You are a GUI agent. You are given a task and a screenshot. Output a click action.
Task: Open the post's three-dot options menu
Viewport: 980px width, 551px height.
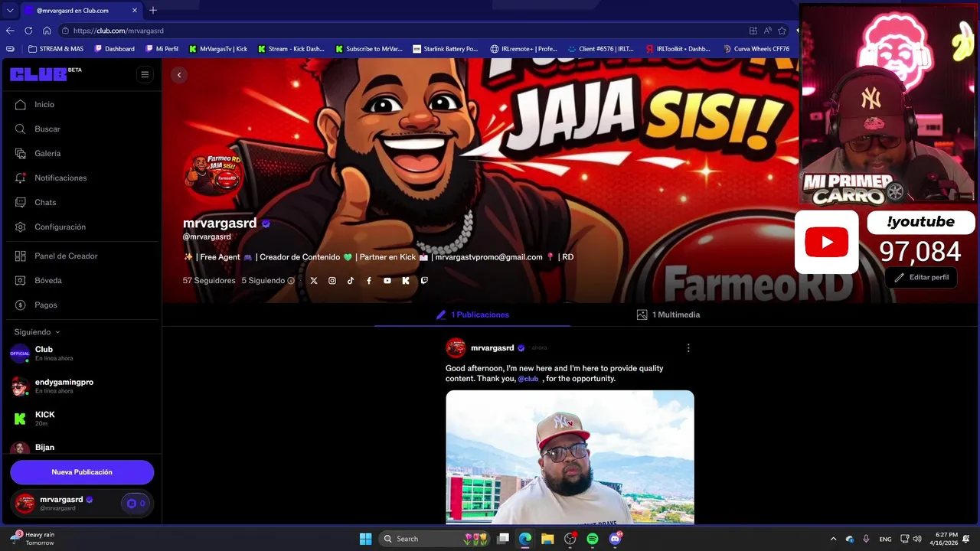coord(688,347)
